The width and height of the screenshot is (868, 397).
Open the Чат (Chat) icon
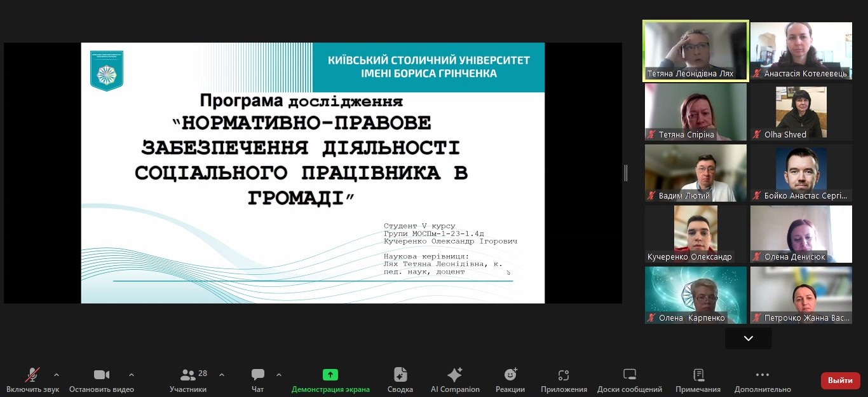[257, 375]
